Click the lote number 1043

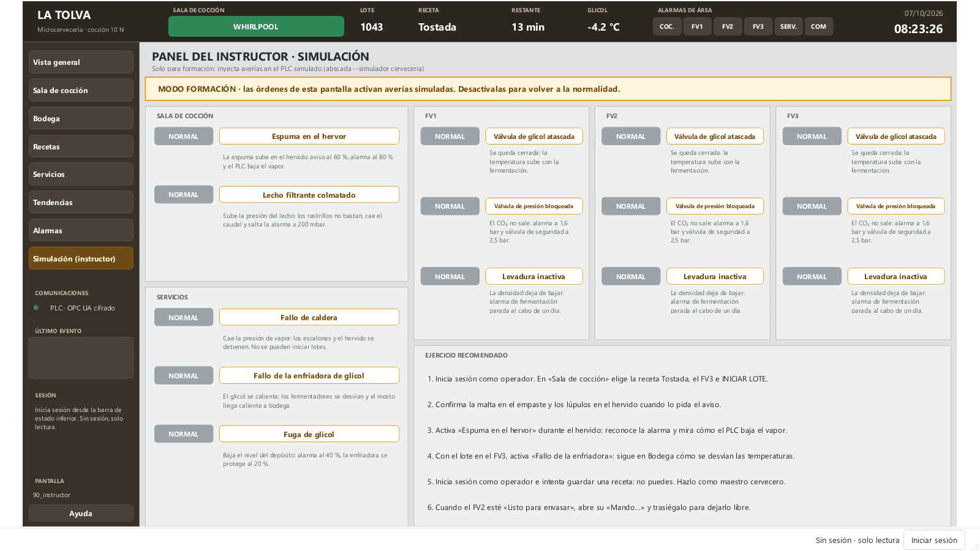[x=371, y=27]
